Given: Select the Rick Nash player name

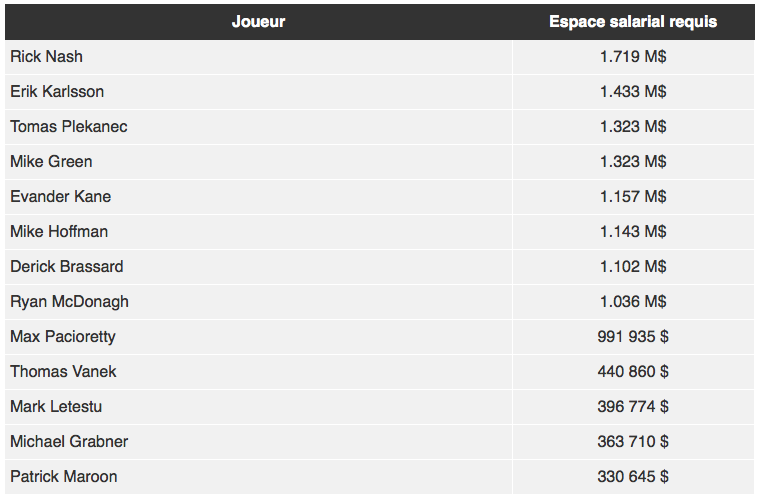Looking at the screenshot, I should pos(47,57).
